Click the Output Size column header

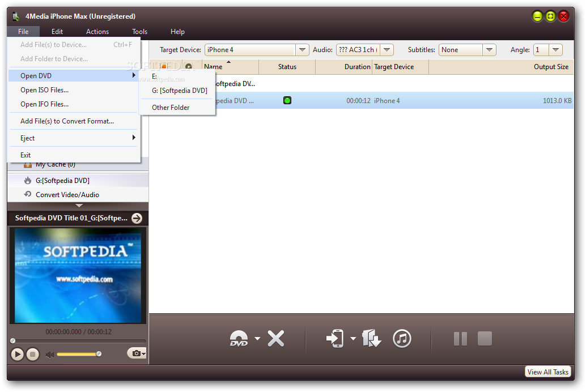[501, 67]
